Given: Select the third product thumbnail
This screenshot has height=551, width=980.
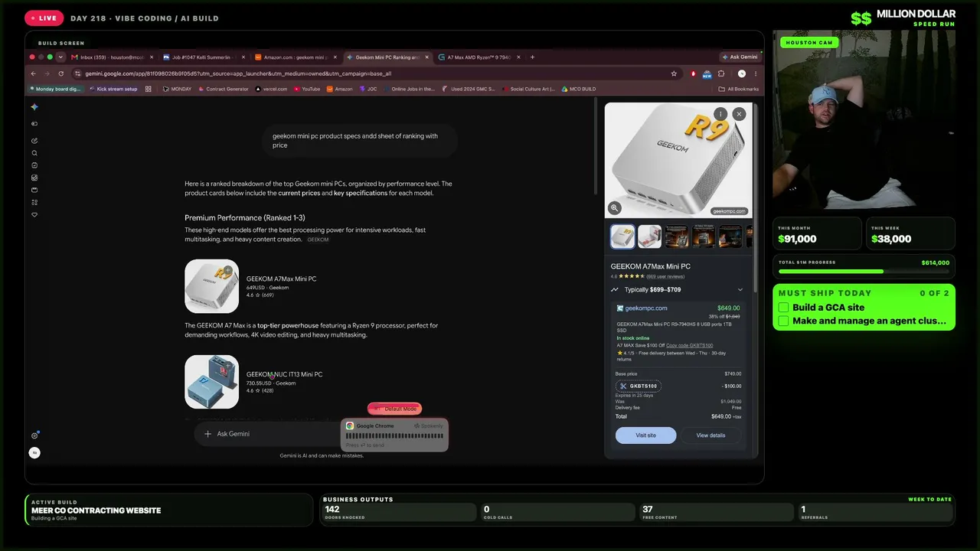Looking at the screenshot, I should pyautogui.click(x=677, y=236).
